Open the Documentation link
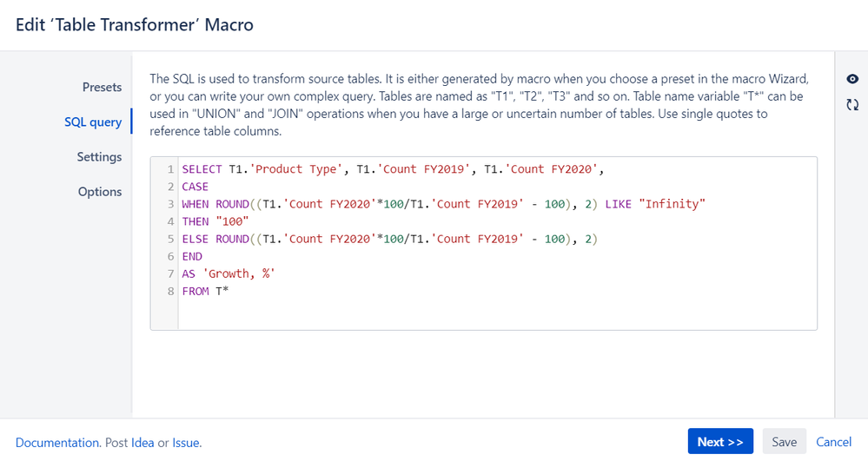Viewport: 868px width, 461px height. coord(57,443)
